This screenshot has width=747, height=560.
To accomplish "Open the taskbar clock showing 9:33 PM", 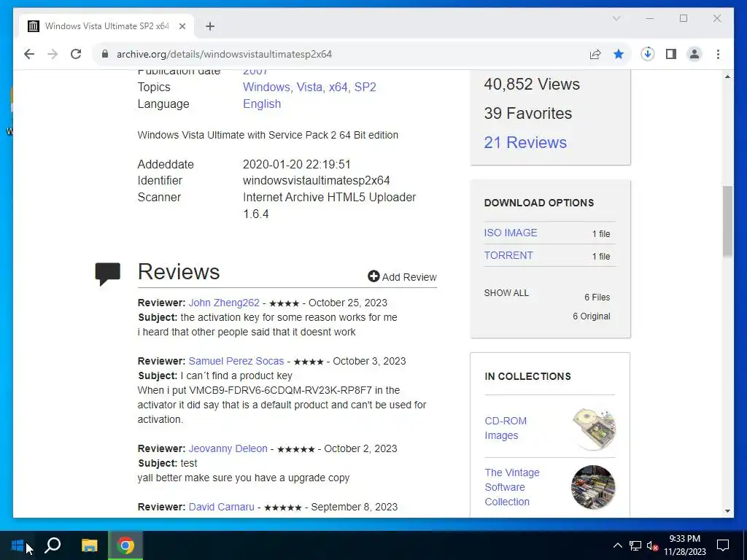I will click(684, 545).
